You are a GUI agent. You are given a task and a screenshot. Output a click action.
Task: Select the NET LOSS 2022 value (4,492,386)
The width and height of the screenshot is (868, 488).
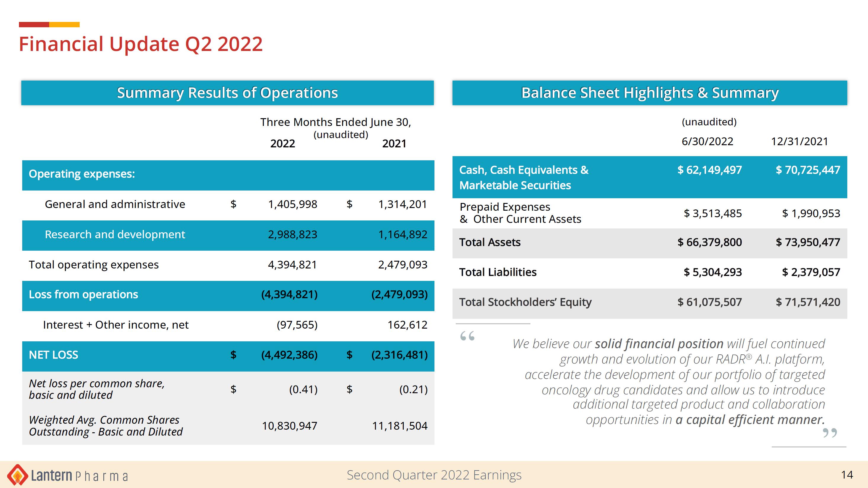(289, 355)
